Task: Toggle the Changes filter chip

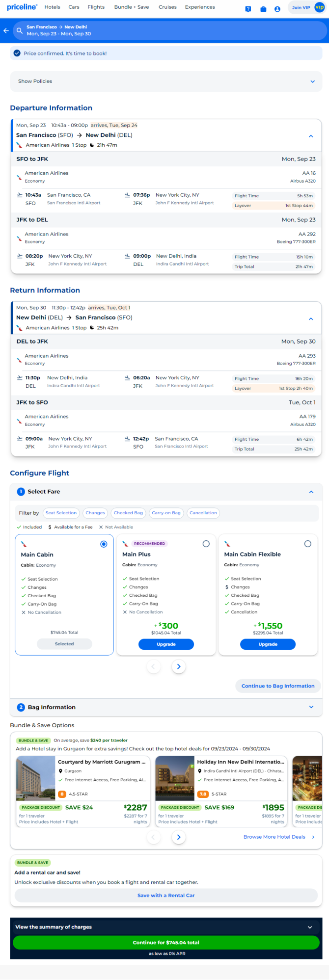Action: (95, 513)
